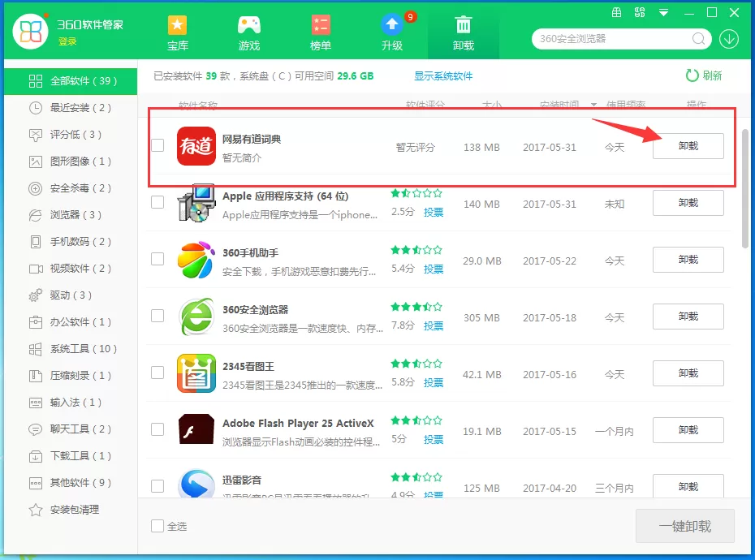Open the 升级 upgrade tab with badge
This screenshot has height=560, width=755.
pos(392,32)
